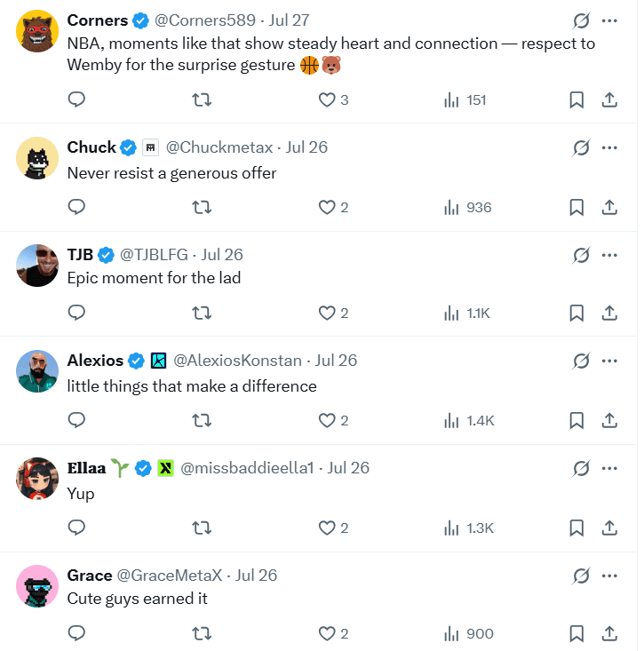The width and height of the screenshot is (644, 651).
Task: Reply to Grace's "Cute guys" tweet
Action: (x=76, y=634)
